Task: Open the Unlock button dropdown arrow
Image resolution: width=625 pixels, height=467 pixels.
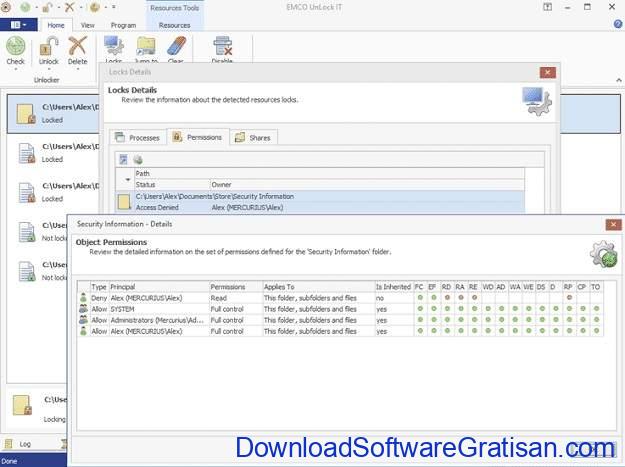Action: click(x=49, y=69)
